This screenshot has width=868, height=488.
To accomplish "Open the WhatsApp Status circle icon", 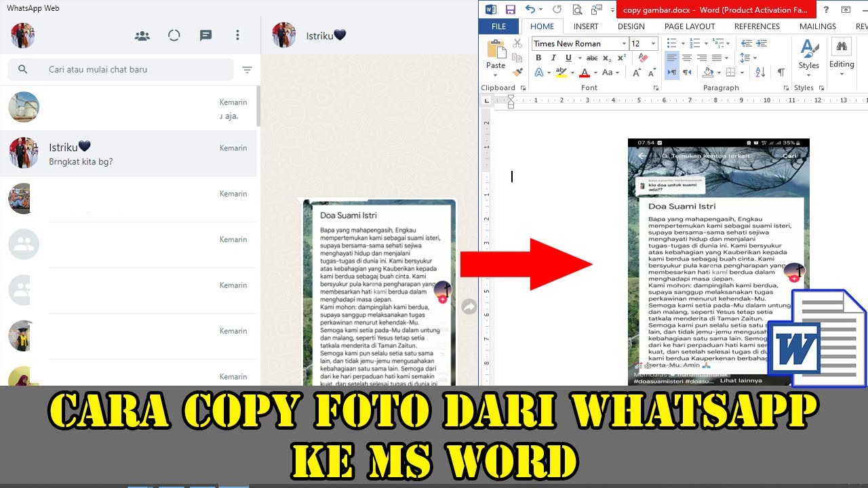I will coord(174,35).
